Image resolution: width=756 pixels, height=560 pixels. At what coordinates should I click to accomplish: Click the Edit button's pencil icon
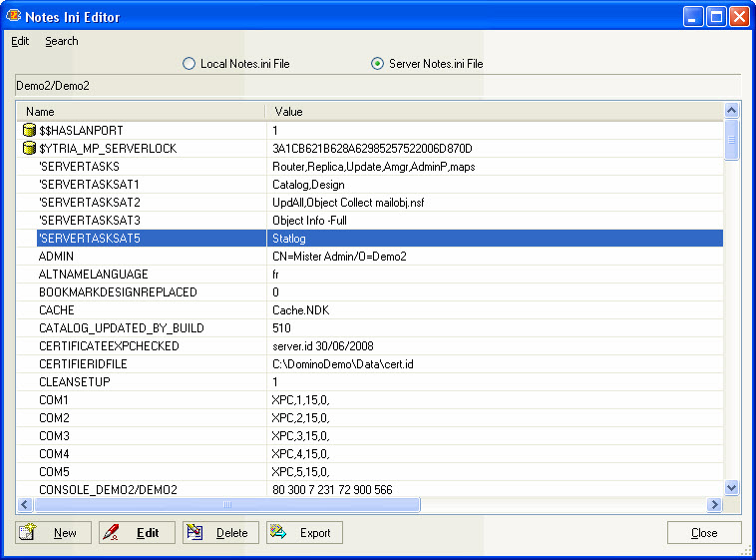(112, 532)
